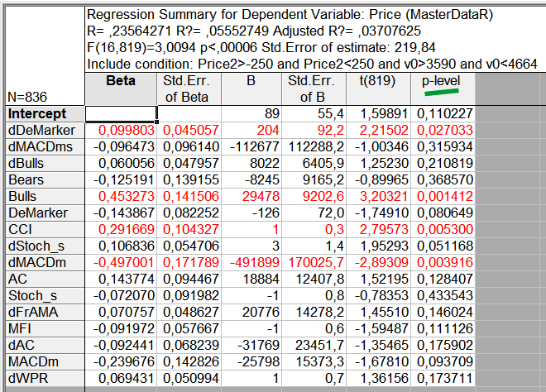Click Beta value -0,497001 for dMACDm

click(121, 262)
